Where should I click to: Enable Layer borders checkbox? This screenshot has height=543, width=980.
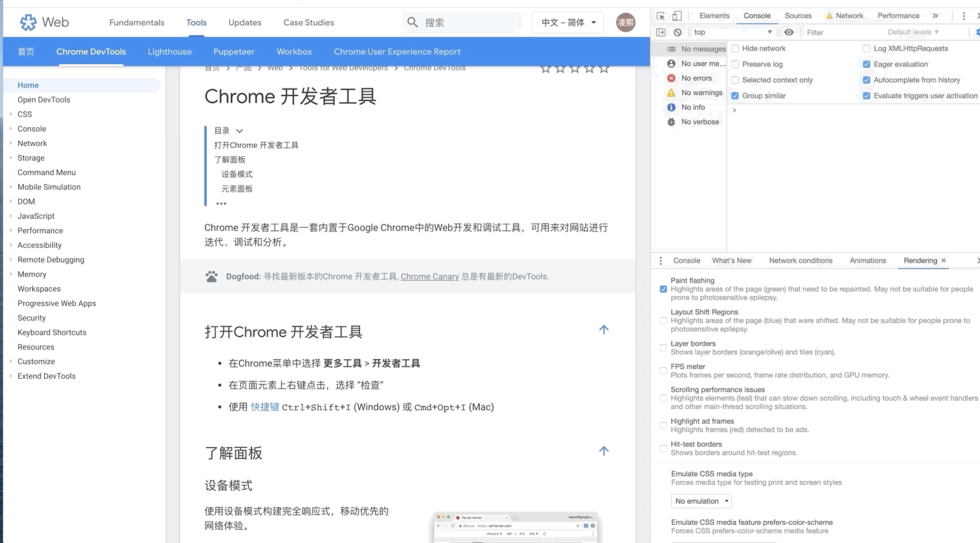tap(663, 348)
